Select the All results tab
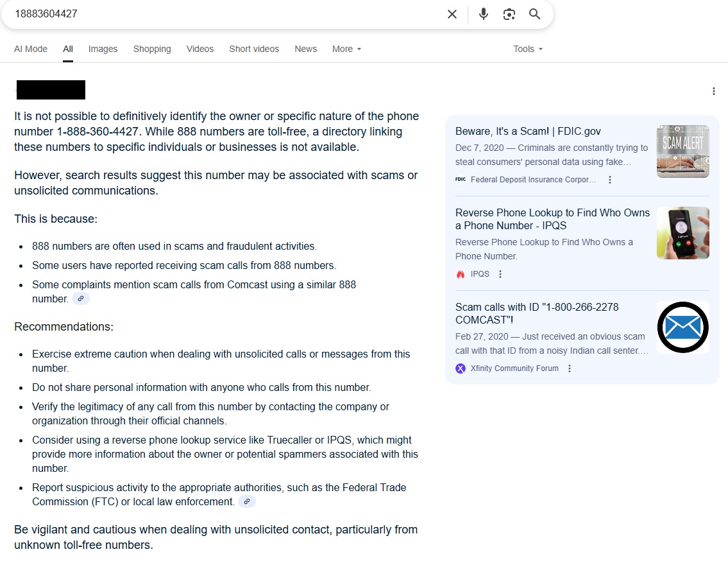The height and width of the screenshot is (563, 728). pyautogui.click(x=68, y=49)
